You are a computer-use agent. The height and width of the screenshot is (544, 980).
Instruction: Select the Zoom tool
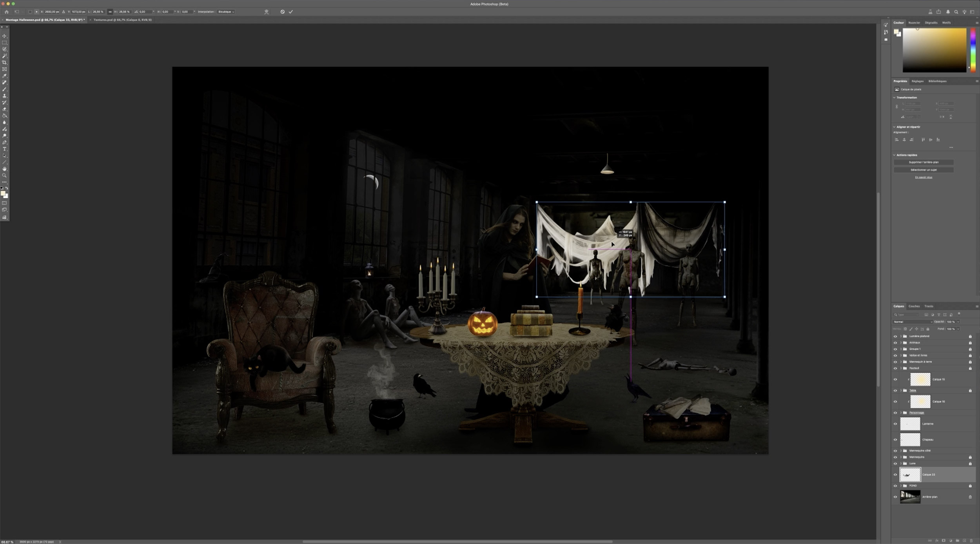(5, 175)
